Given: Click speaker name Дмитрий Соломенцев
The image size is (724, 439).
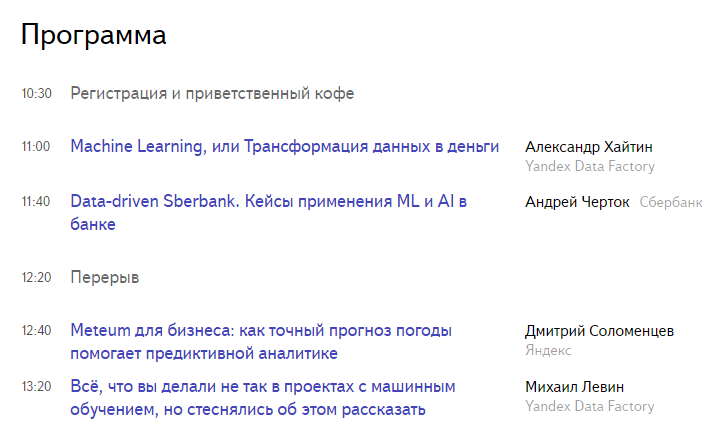Looking at the screenshot, I should tap(599, 331).
